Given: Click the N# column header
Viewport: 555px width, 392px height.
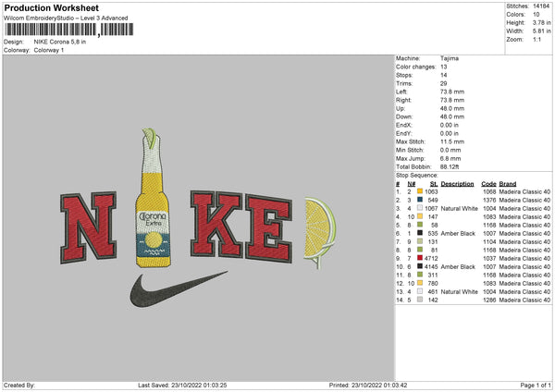Looking at the screenshot, I should [412, 184].
